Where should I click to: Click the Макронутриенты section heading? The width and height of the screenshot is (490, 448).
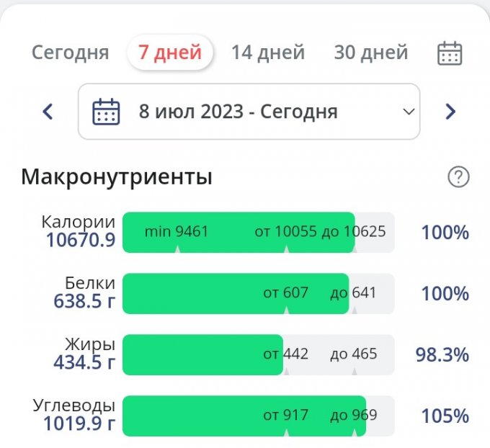(117, 176)
